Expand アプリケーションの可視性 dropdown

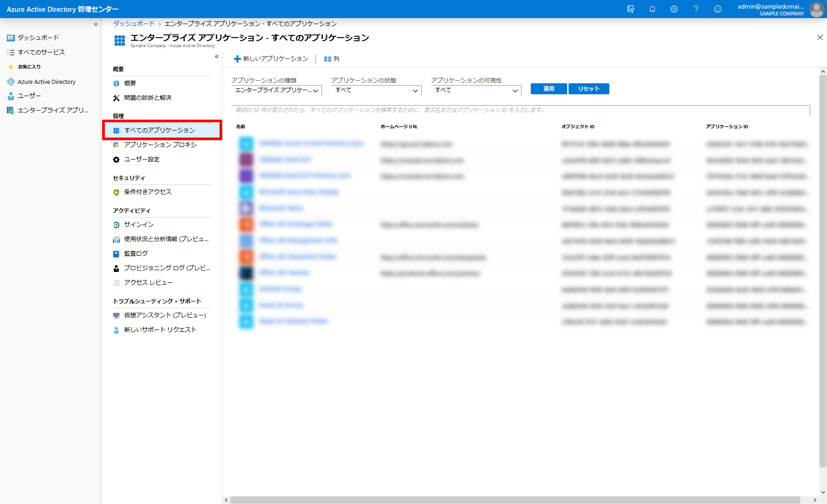[476, 90]
